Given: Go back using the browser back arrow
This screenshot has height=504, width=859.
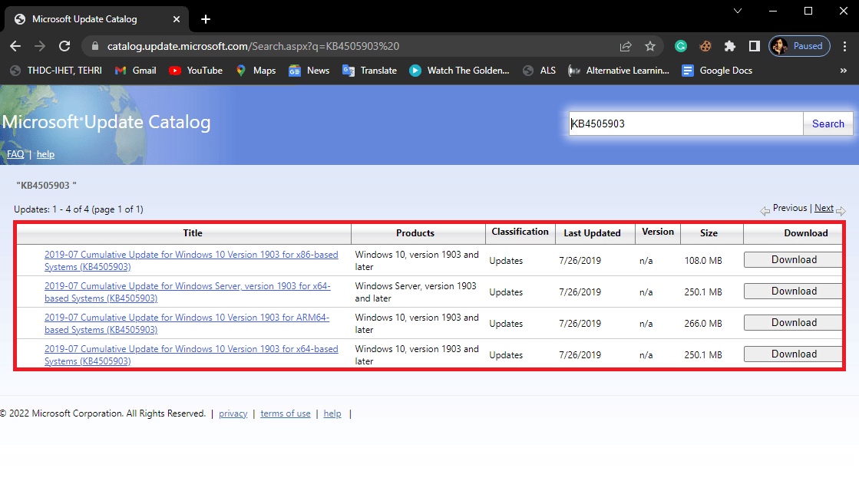Looking at the screenshot, I should 15,46.
